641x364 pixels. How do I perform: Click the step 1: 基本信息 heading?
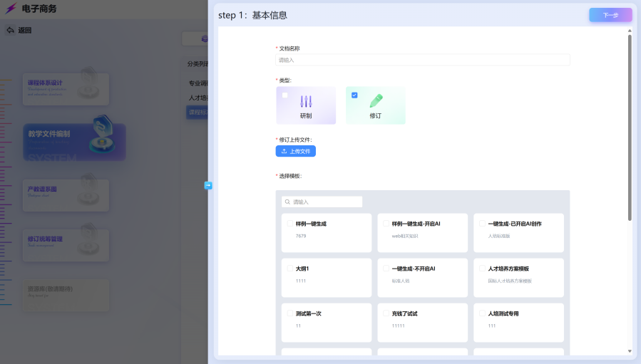(x=252, y=16)
